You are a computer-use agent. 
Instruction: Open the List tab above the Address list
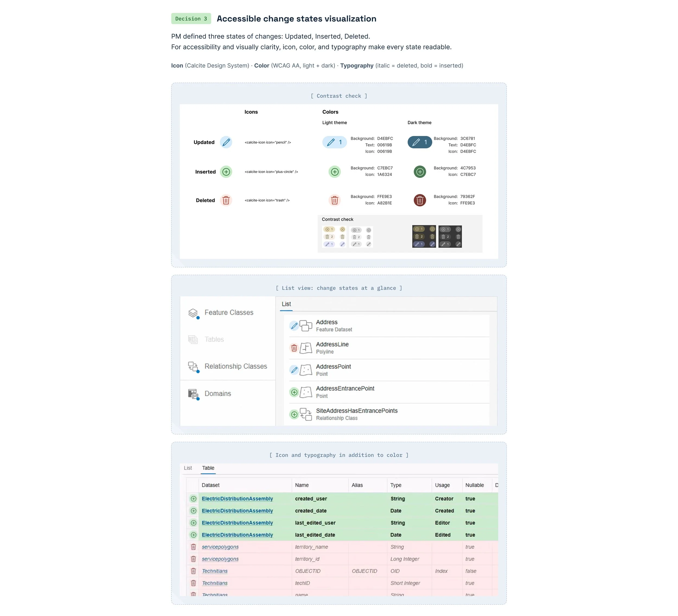click(x=286, y=304)
